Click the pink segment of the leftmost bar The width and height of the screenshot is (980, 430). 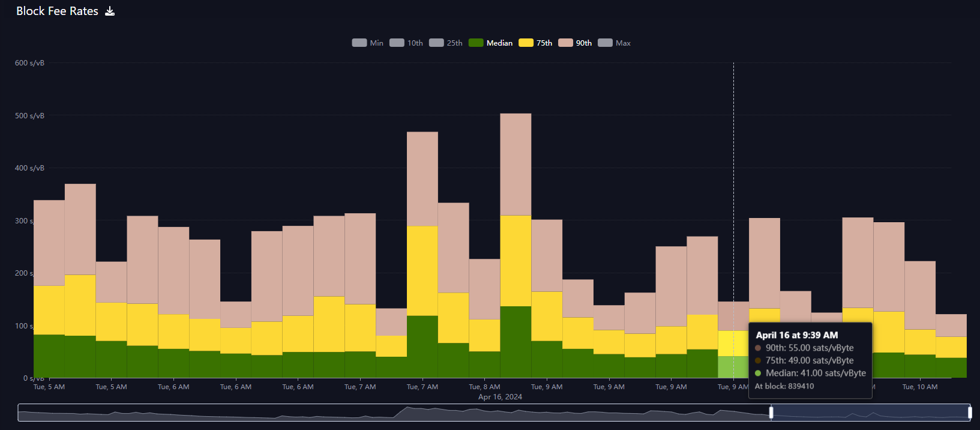(49, 243)
